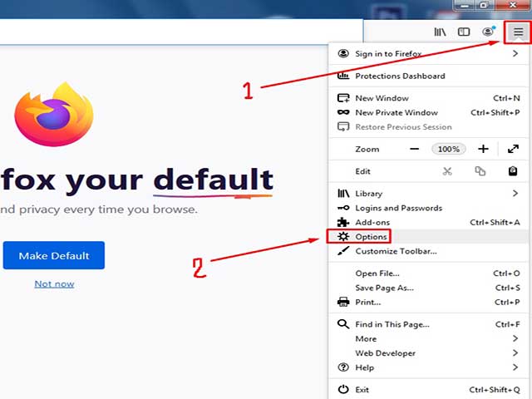532x399 pixels.
Task: Click the address bar field
Action: 181,32
